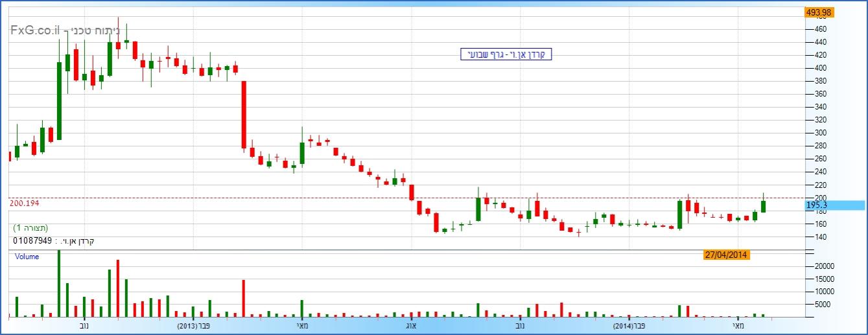Select the tall green candle rising from 290 to 420
This screenshot has width=868, height=335.
tap(59, 100)
